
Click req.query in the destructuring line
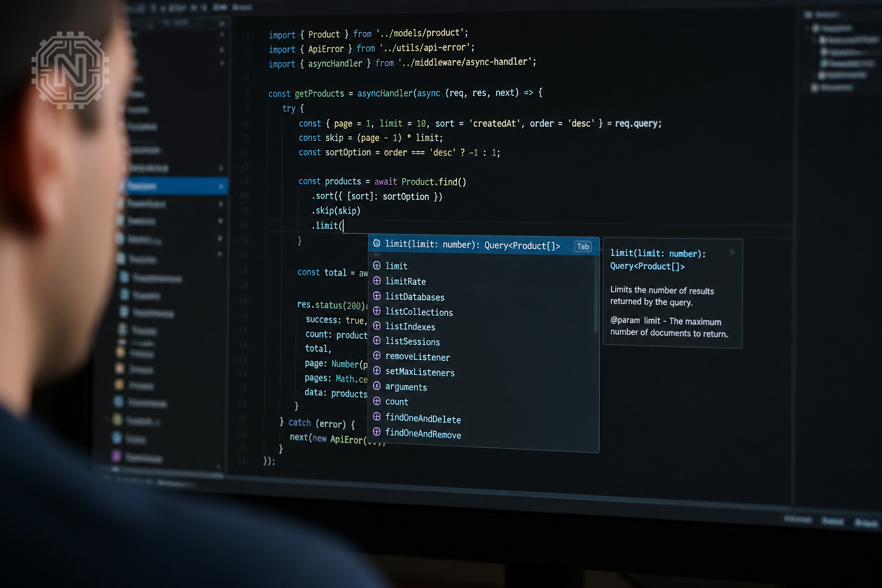tap(638, 123)
